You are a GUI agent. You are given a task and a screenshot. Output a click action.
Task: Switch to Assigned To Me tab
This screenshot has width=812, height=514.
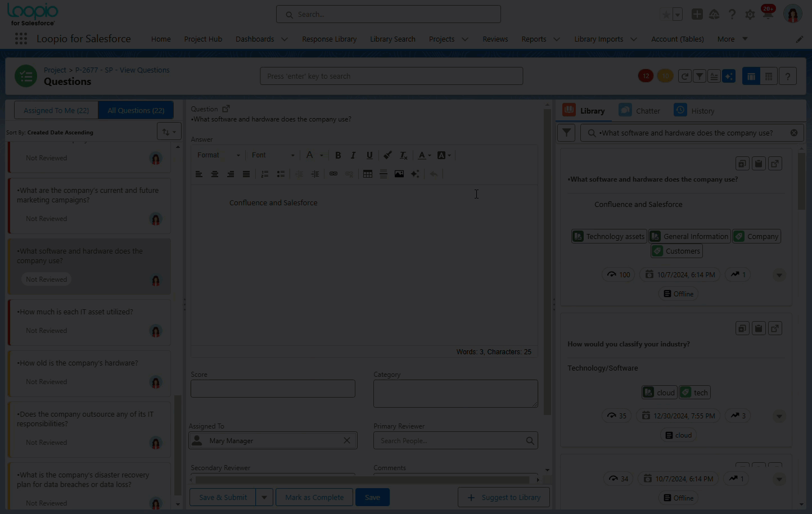click(56, 110)
